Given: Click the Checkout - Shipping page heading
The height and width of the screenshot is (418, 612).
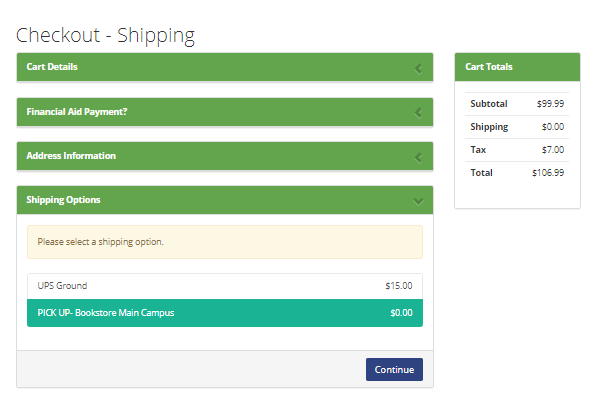Looking at the screenshot, I should point(105,36).
